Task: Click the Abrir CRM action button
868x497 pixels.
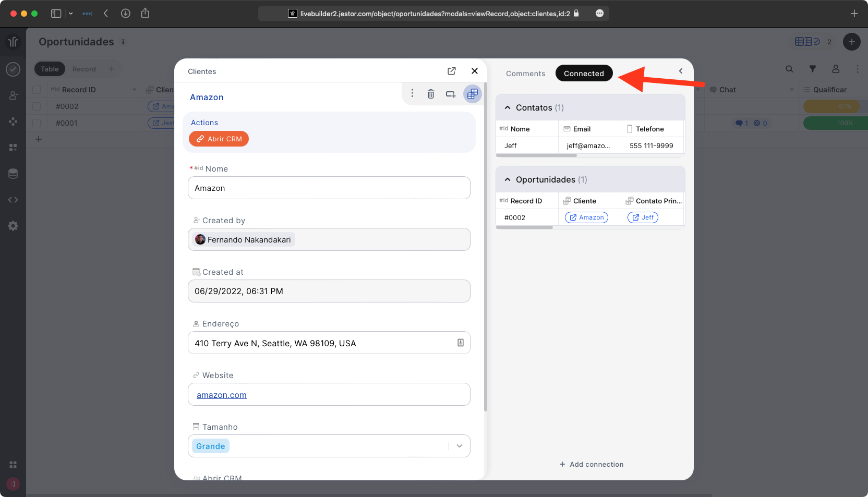Action: (x=219, y=139)
